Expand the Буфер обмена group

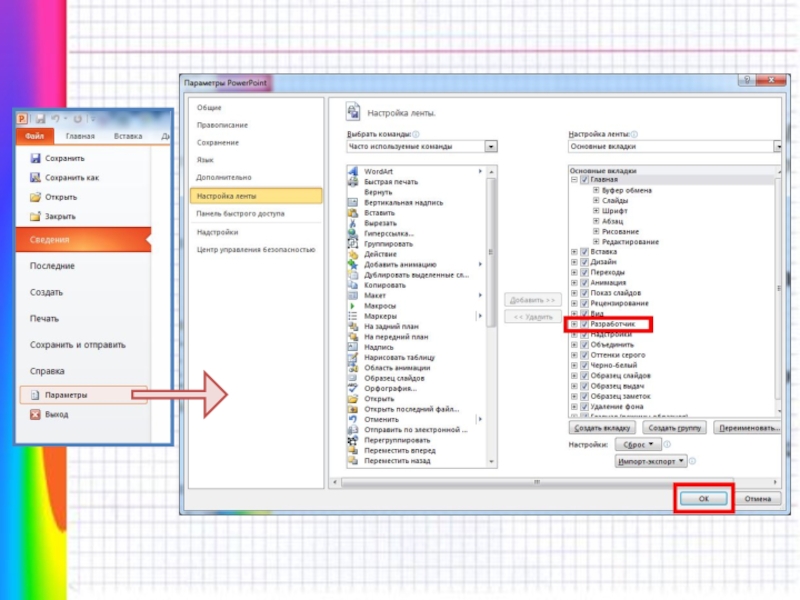pos(595,190)
